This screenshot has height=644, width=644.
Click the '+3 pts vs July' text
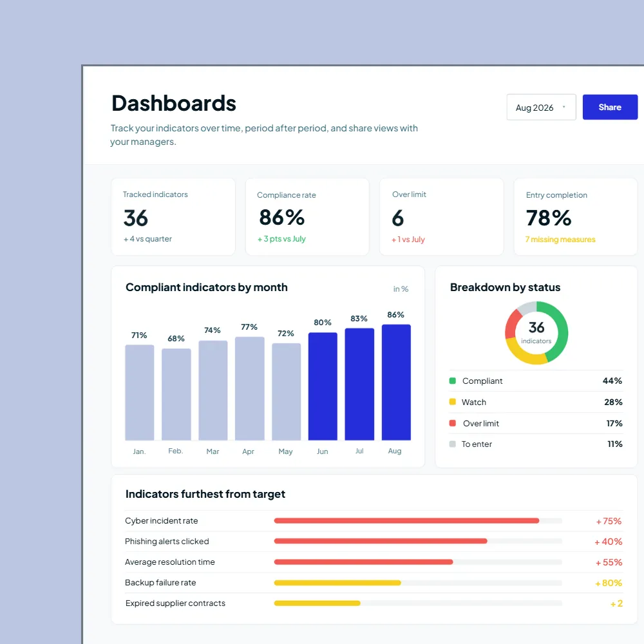pyautogui.click(x=281, y=239)
